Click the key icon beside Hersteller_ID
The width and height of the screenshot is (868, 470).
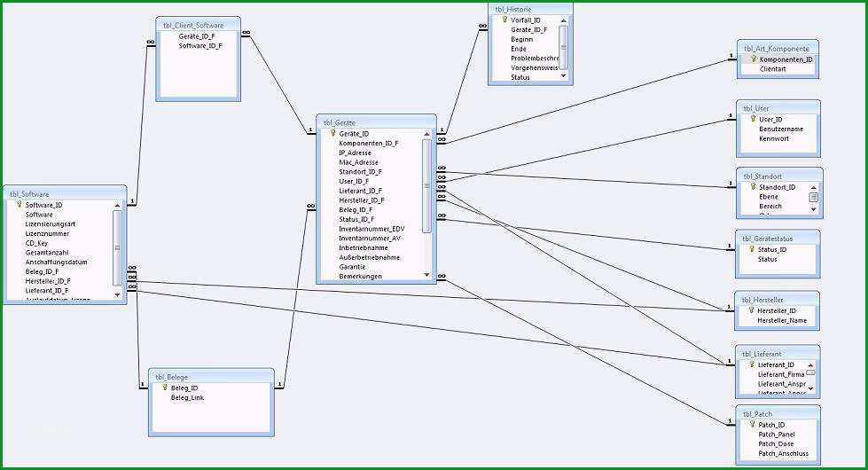click(751, 310)
